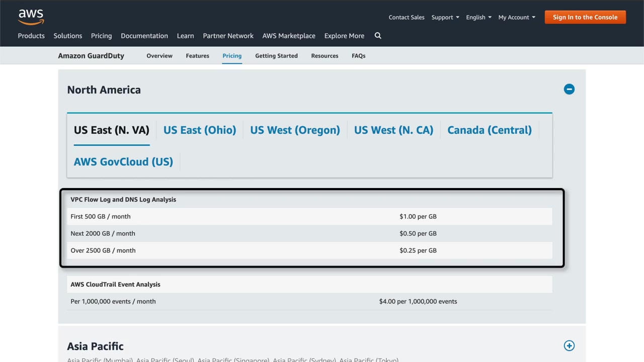The width and height of the screenshot is (644, 362).
Task: Click '$4.00 per 1,000,000 events' price
Action: pyautogui.click(x=418, y=302)
